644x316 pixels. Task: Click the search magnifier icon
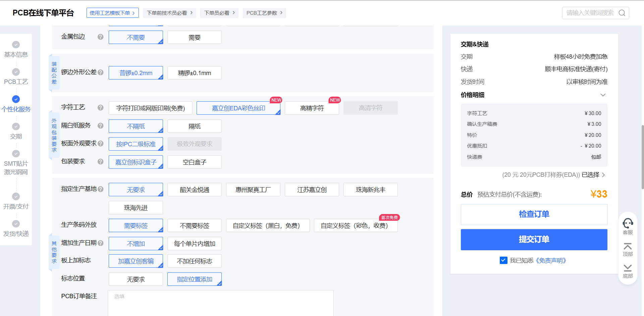click(x=622, y=13)
